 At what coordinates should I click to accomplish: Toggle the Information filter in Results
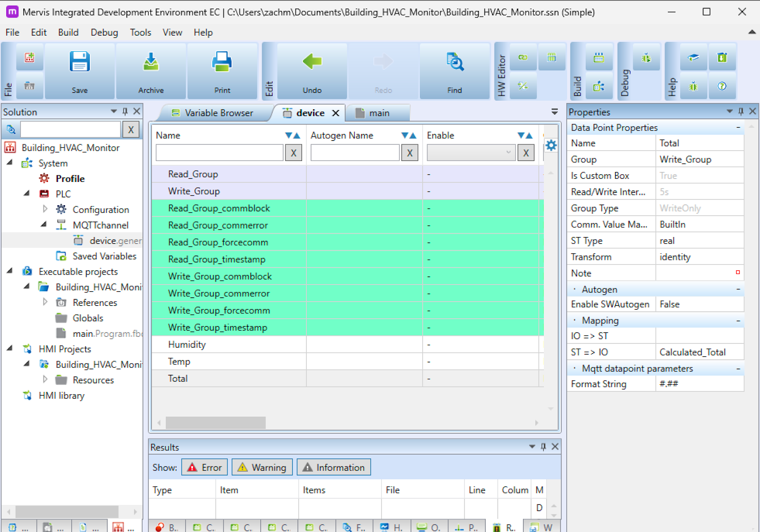point(334,467)
